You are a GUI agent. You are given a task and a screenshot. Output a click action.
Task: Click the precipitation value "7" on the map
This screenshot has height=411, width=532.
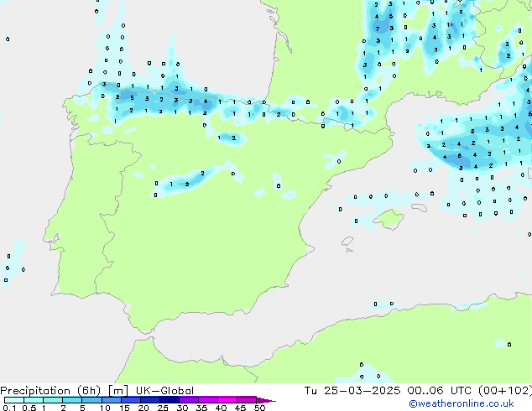point(378,29)
